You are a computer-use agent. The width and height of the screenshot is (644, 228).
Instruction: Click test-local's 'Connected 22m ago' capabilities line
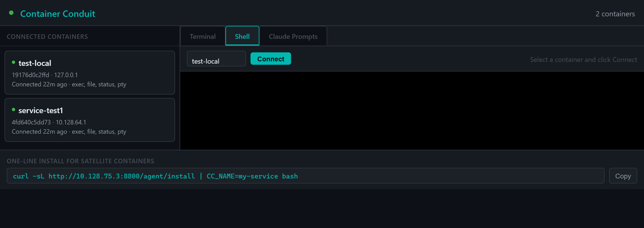pyautogui.click(x=69, y=84)
